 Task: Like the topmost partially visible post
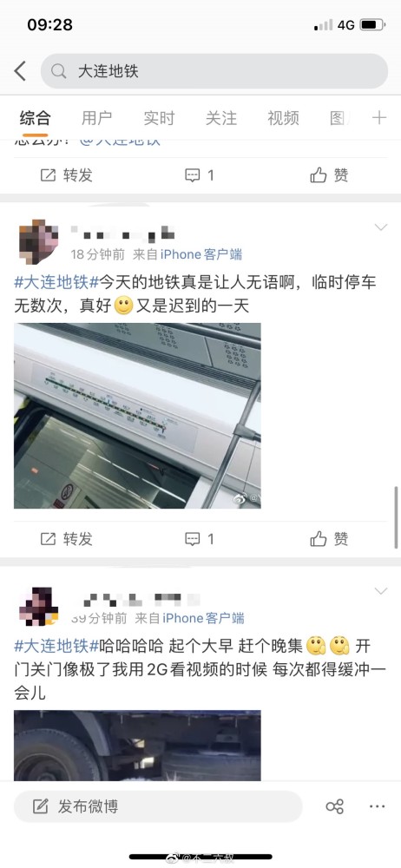click(x=329, y=175)
